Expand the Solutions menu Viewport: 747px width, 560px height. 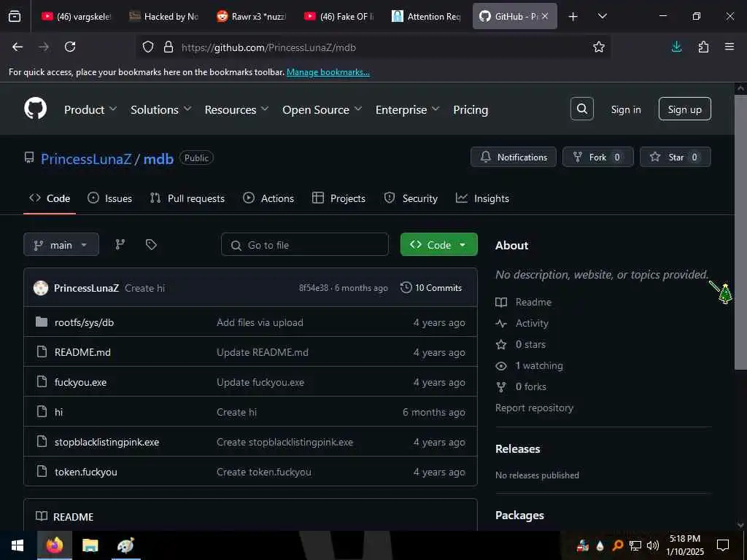tap(161, 109)
